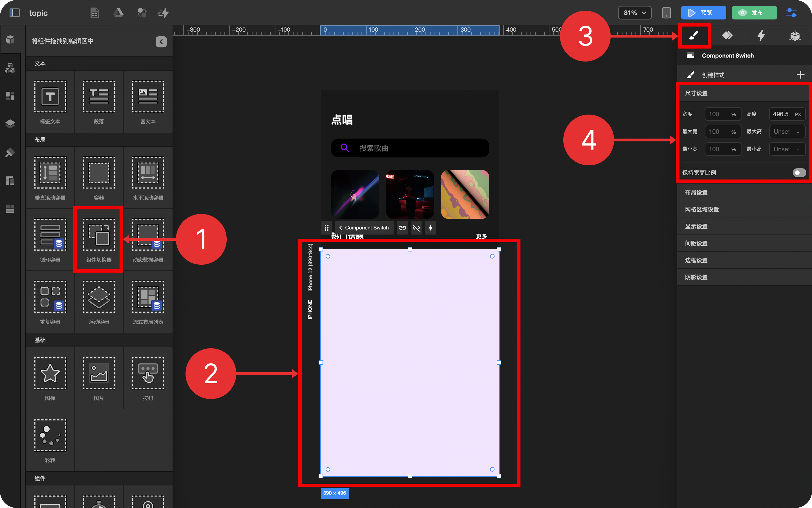Viewport: 812px width, 508px height.
Task: Open the layout template icon in left rail
Action: coord(10,181)
